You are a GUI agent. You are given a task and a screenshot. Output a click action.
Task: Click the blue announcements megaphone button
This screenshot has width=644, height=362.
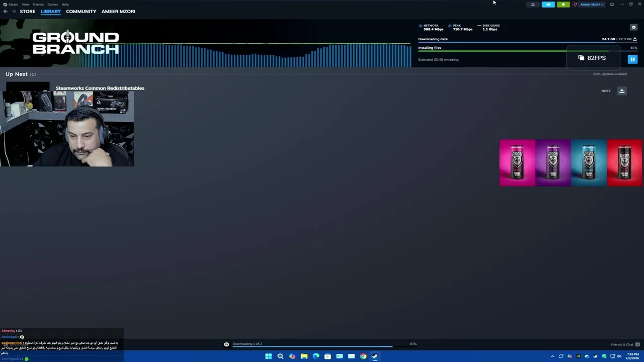(548, 5)
